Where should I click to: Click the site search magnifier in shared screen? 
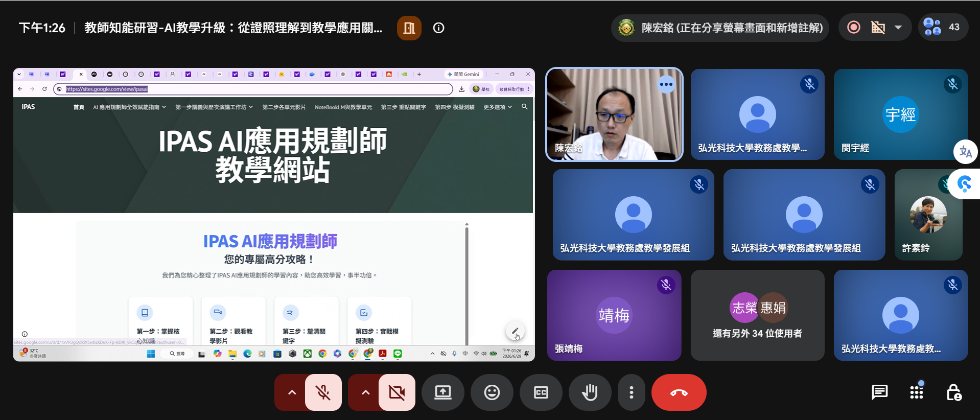tap(524, 107)
